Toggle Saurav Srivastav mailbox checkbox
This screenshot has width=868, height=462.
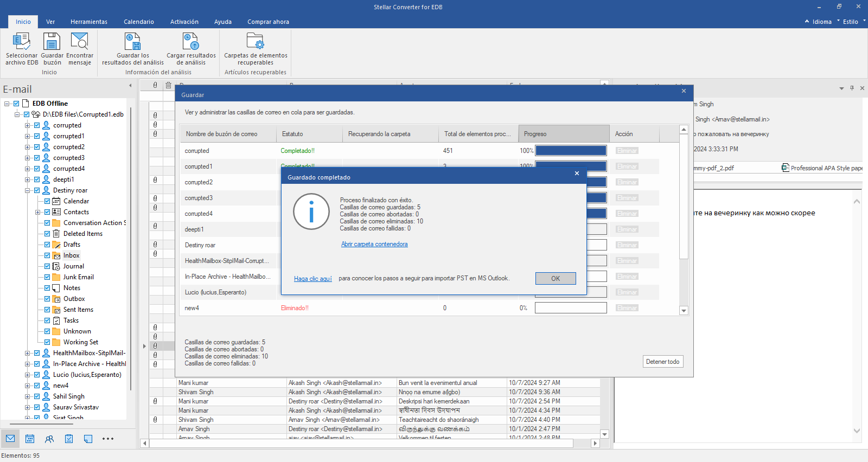(37, 407)
